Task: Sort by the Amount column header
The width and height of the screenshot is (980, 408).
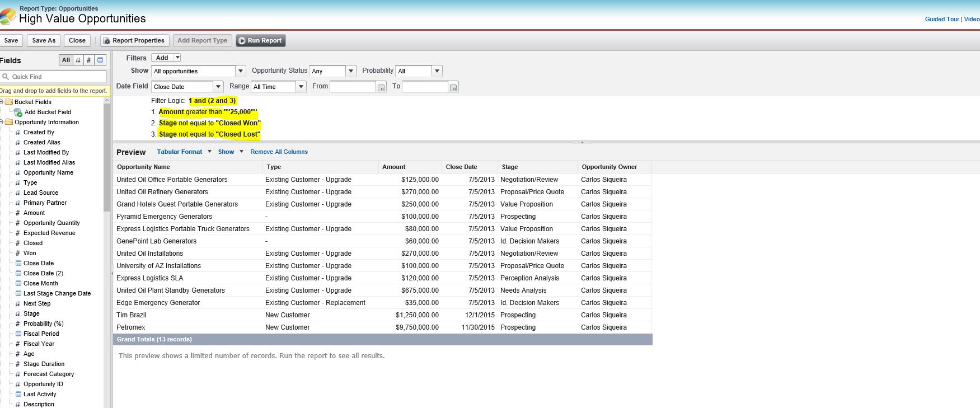Action: 393,167
